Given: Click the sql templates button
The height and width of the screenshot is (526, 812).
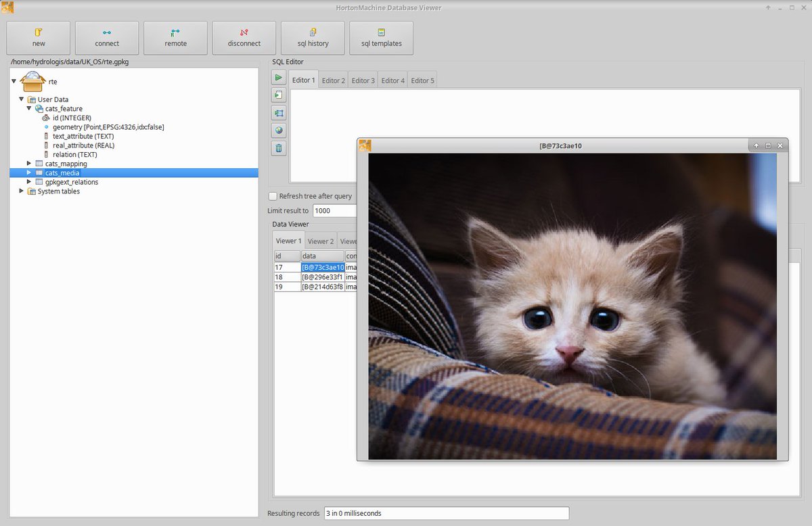Looking at the screenshot, I should 381,38.
